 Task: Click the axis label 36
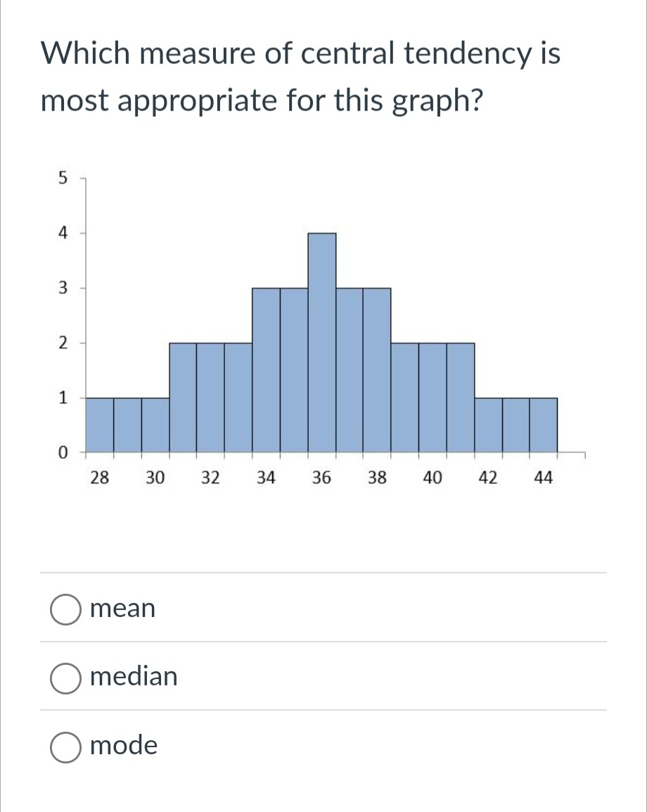pos(321,478)
